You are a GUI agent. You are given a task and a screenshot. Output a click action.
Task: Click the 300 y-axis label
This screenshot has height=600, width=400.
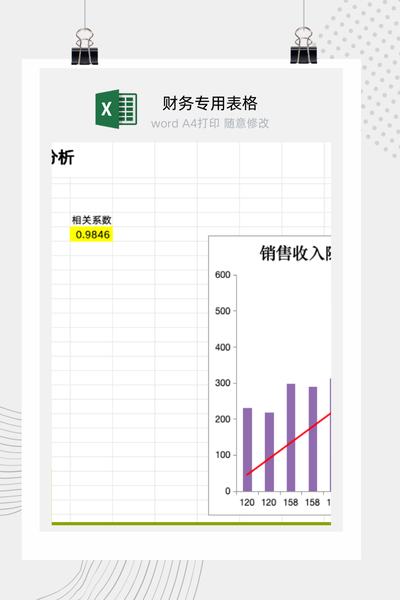coord(222,383)
